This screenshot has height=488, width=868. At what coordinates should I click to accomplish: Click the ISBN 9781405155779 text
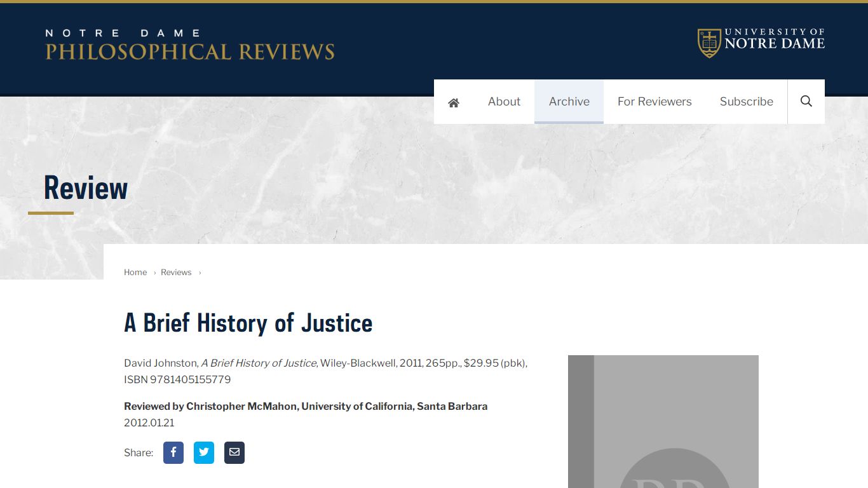pyautogui.click(x=177, y=379)
